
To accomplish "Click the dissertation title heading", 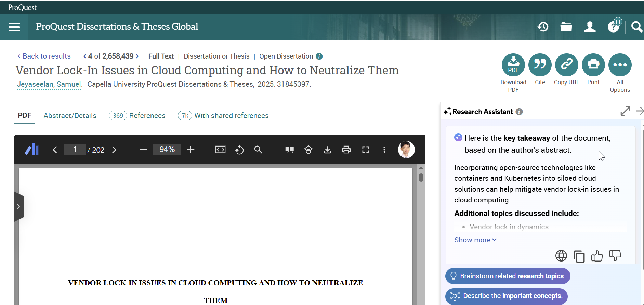I will [207, 70].
